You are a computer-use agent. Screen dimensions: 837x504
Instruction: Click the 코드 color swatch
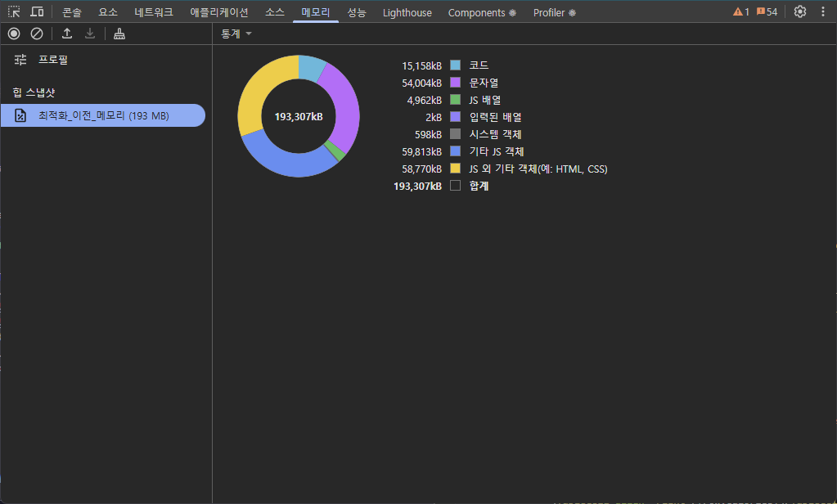(456, 65)
